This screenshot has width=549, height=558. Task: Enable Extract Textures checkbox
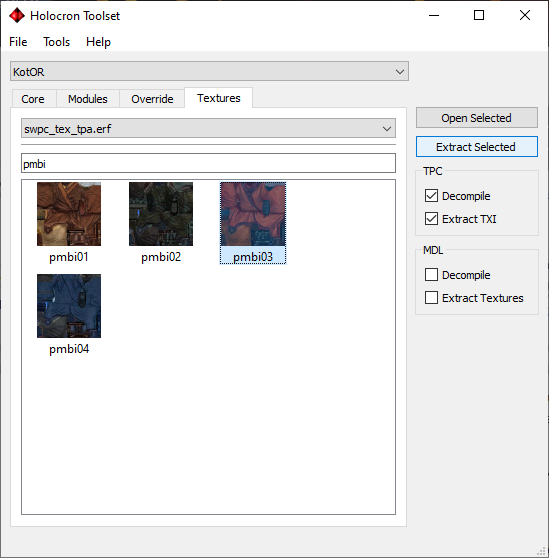[431, 298]
